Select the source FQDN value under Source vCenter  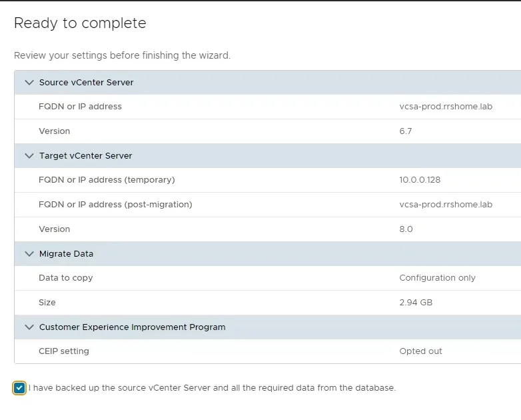pos(445,107)
